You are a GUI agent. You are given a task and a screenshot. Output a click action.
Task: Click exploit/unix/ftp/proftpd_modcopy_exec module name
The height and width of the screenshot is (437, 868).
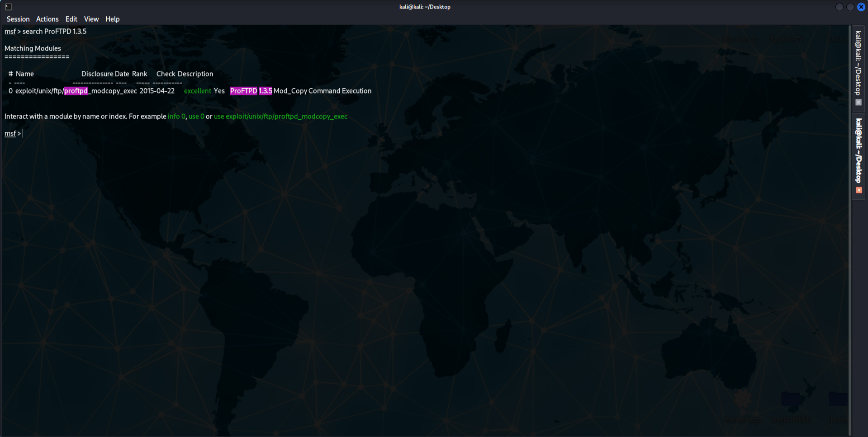point(76,91)
